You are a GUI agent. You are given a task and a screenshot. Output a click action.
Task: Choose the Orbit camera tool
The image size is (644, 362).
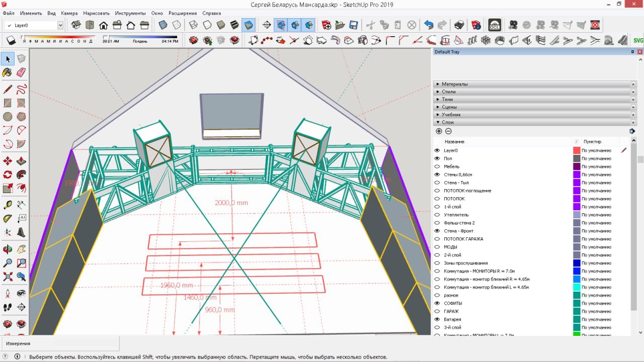[8, 249]
